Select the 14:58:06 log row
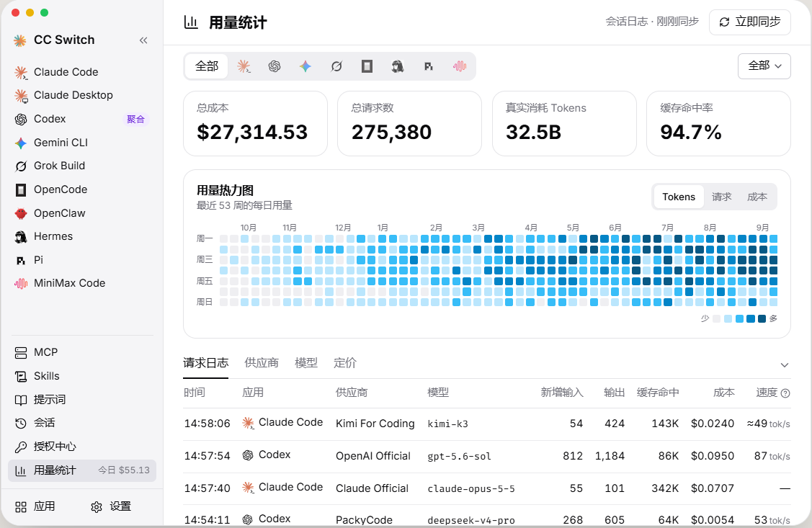This screenshot has width=812, height=528. tap(487, 424)
